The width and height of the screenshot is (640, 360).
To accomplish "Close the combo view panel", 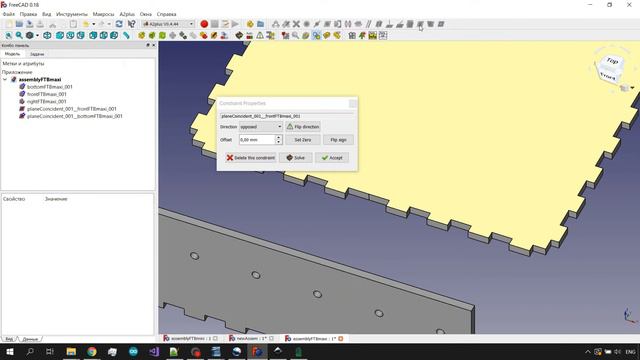I will click(x=153, y=45).
